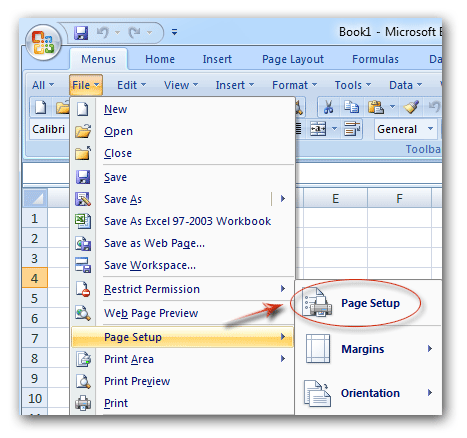The height and width of the screenshot is (438, 467).
Task: Click the Copy icon in toolbar
Action: coord(351,107)
